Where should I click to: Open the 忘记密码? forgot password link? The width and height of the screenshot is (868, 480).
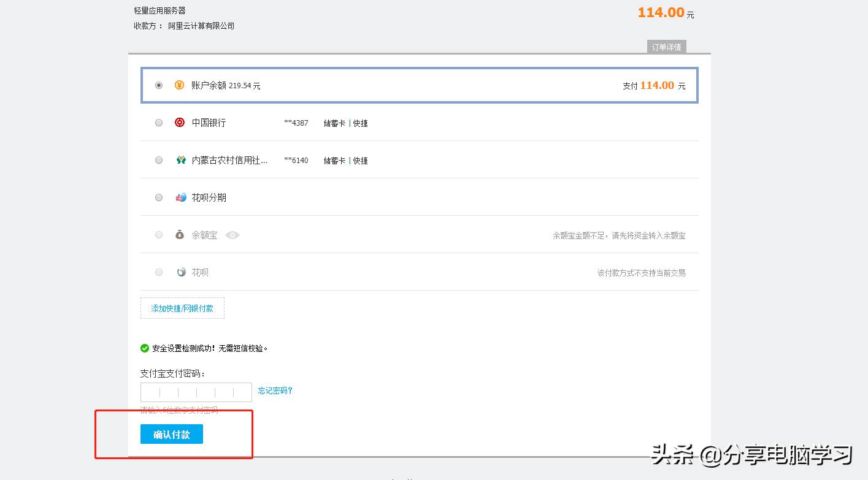[x=275, y=390]
